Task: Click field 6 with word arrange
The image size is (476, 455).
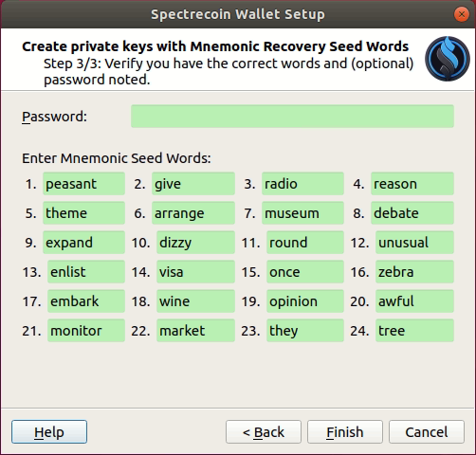Action: tap(193, 213)
